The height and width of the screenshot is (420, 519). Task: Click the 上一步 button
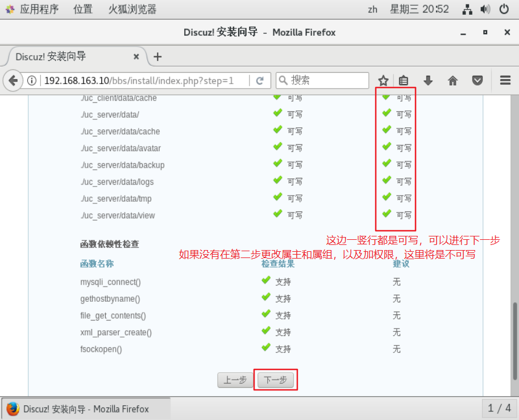pyautogui.click(x=235, y=380)
